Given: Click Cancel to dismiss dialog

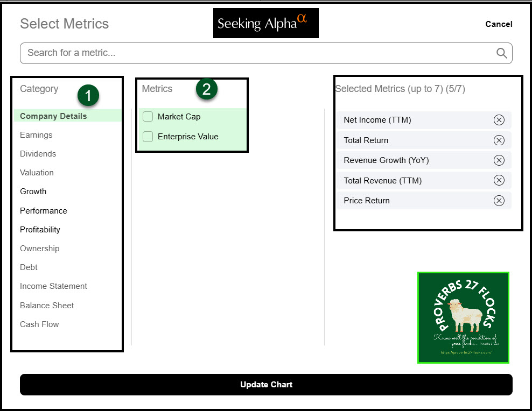Looking at the screenshot, I should [499, 24].
